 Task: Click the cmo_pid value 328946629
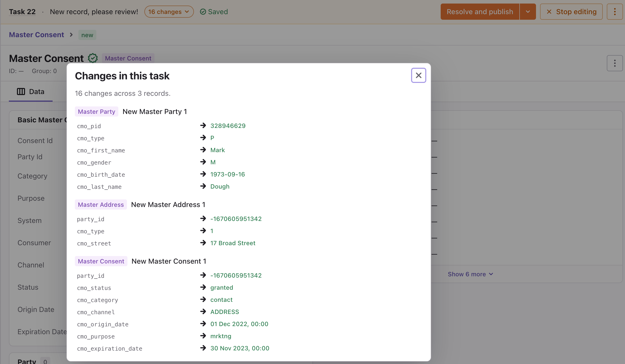pyautogui.click(x=228, y=126)
